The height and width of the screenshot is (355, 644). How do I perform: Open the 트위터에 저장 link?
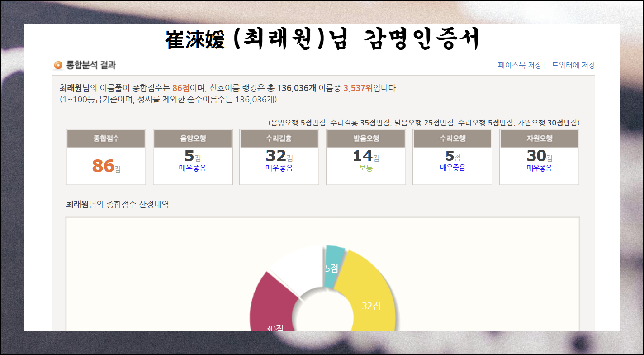click(573, 65)
